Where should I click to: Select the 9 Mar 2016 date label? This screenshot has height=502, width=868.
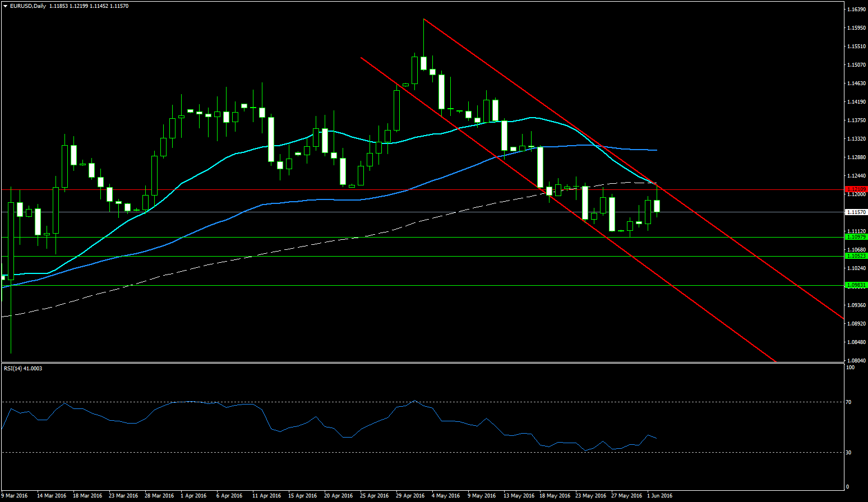15,496
